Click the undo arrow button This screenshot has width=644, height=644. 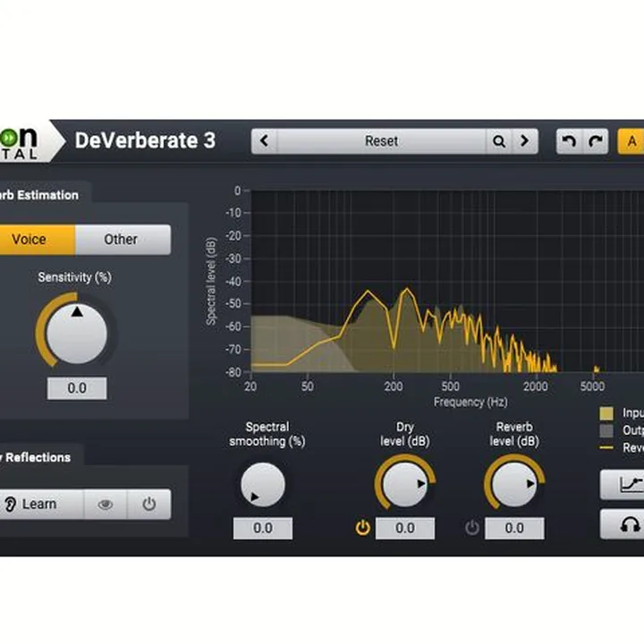click(x=569, y=141)
